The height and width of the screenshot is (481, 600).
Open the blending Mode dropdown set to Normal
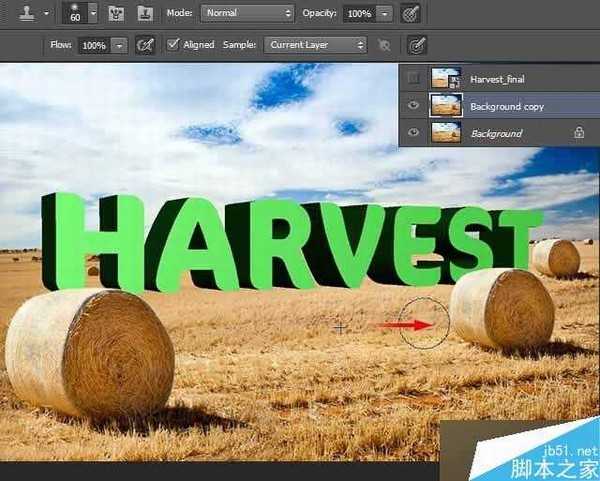click(247, 14)
